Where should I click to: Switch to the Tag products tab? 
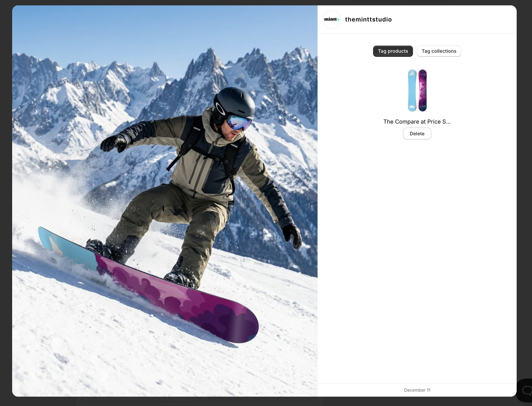pos(393,51)
